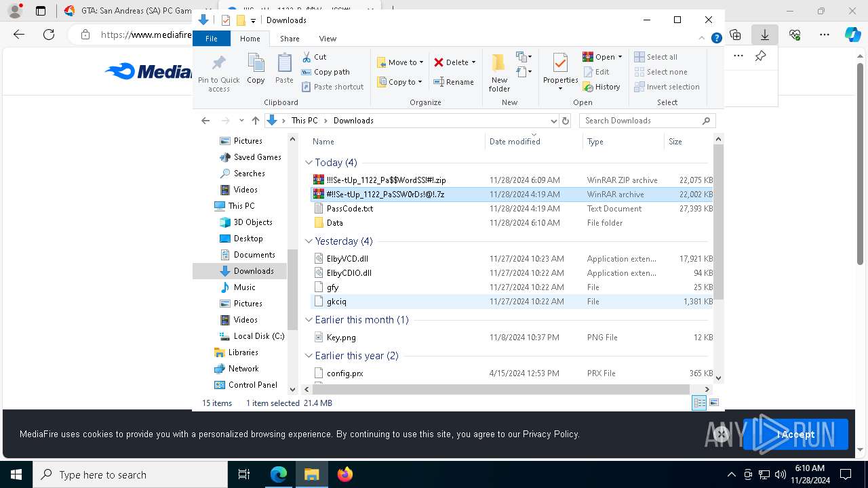Select the PassCode.txt file
The height and width of the screenshot is (488, 868).
(x=349, y=209)
